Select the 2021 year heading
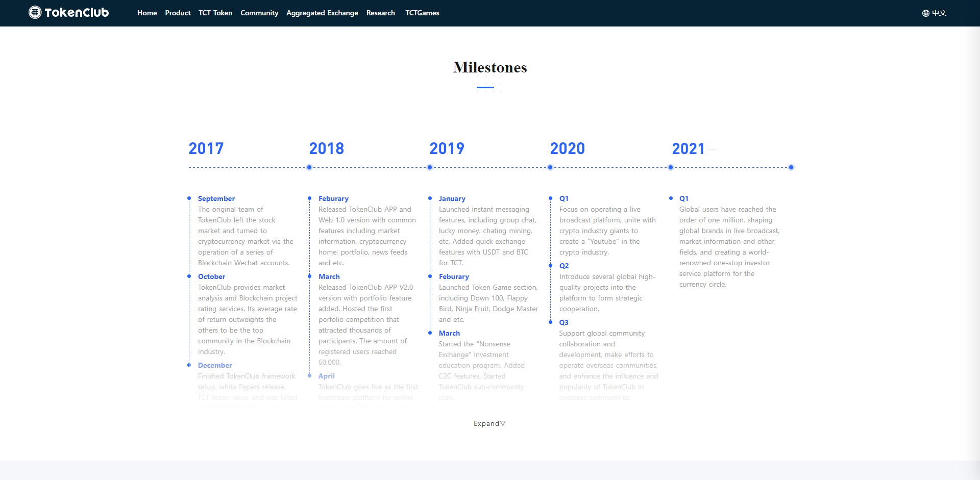Viewport: 980px width, 480px height. click(688, 148)
